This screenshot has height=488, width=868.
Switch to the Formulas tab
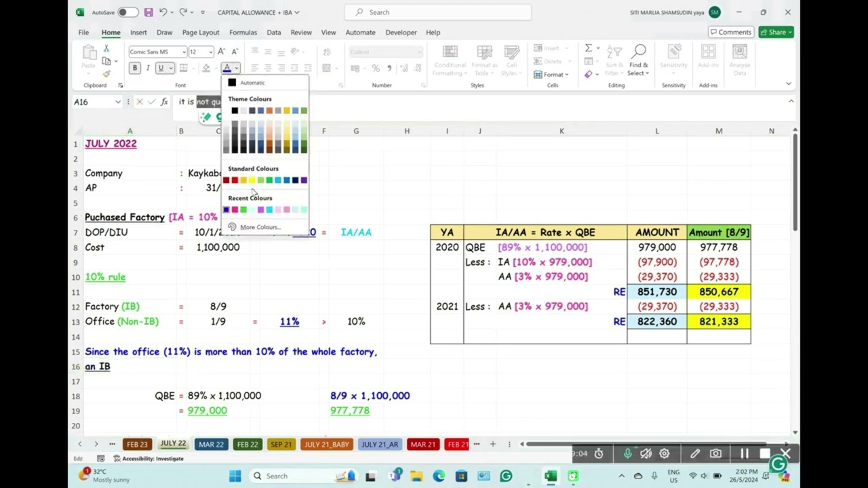[243, 32]
